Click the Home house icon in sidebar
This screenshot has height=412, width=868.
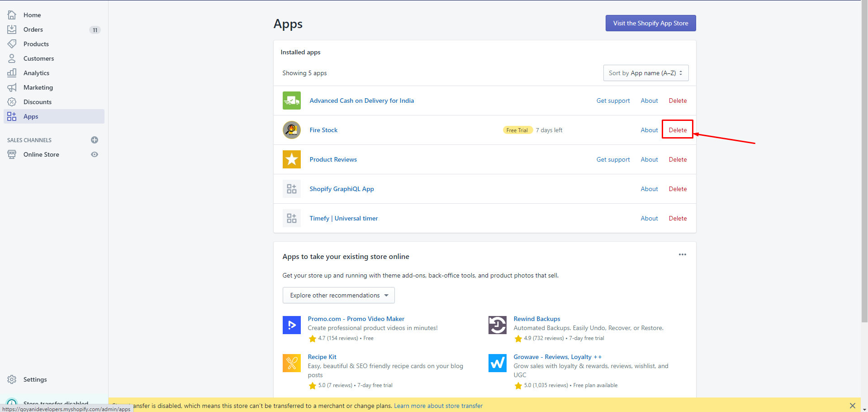(x=12, y=15)
